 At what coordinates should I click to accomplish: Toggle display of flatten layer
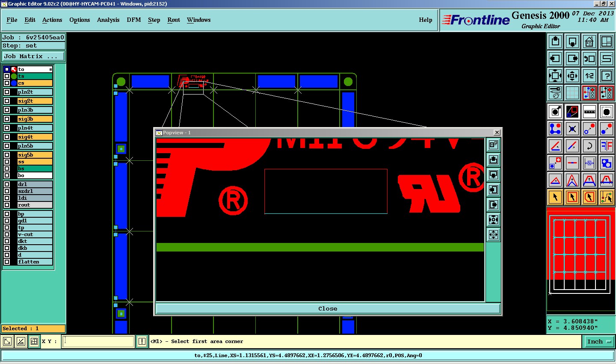(x=7, y=262)
